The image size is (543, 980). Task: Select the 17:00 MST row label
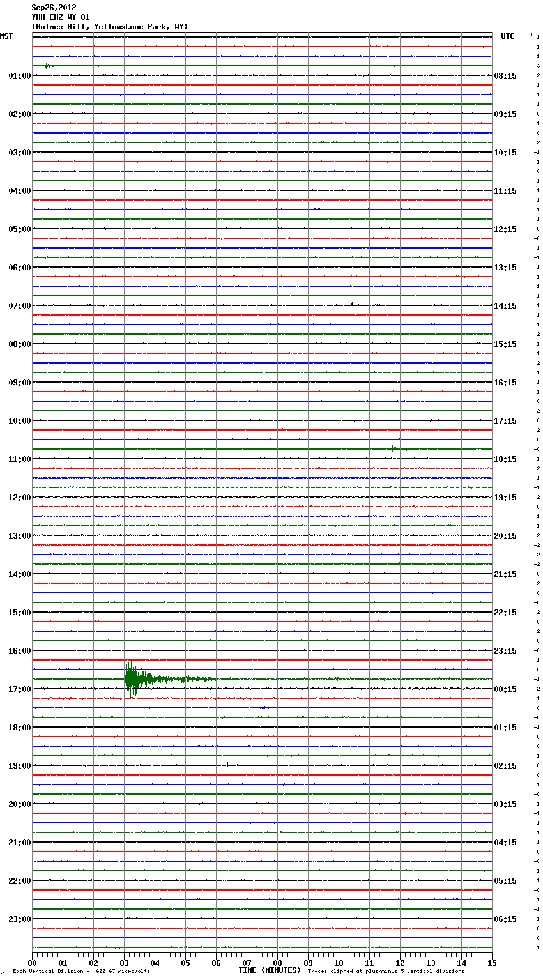coord(19,689)
